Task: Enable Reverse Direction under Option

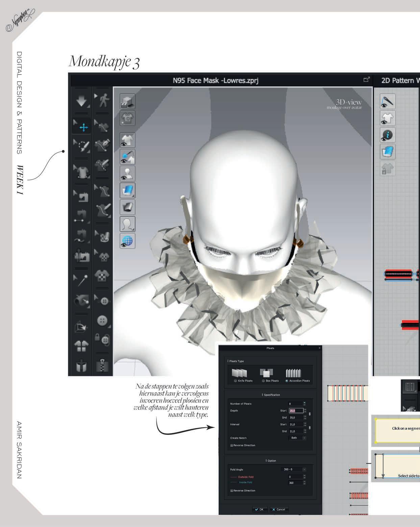Action: [232, 491]
